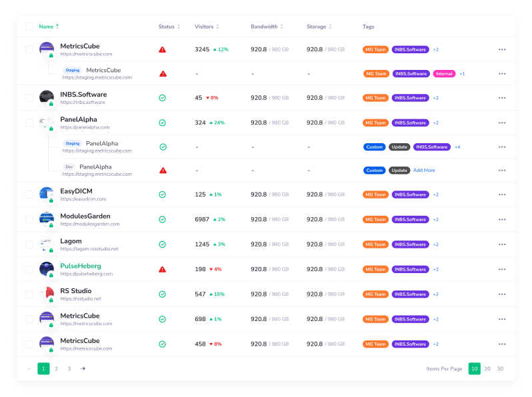This screenshot has height=397, width=532.
Task: Go to previous page arrow
Action: (29, 368)
